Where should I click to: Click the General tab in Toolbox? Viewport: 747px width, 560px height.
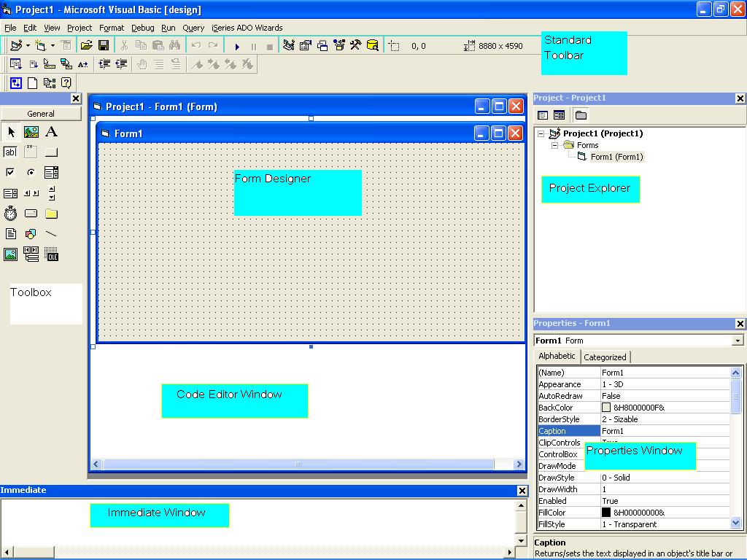click(41, 114)
